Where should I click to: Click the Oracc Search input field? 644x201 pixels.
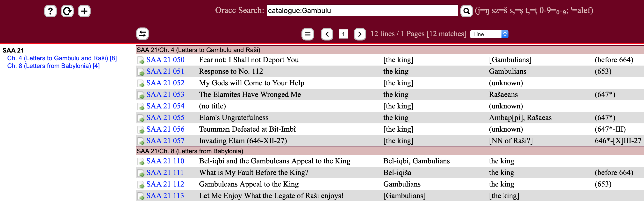362,10
